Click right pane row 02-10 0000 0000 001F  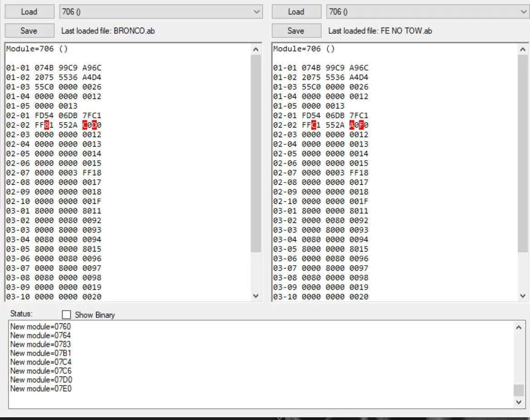321,202
